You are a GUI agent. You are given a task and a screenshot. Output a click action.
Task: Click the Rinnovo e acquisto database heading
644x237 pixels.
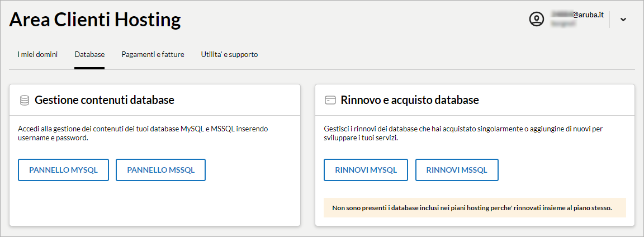[x=409, y=100]
